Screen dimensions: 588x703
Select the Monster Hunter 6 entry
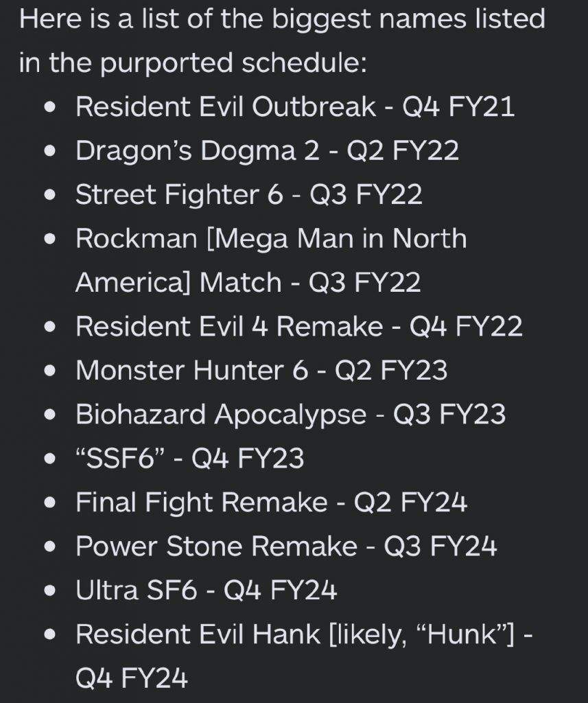(261, 370)
